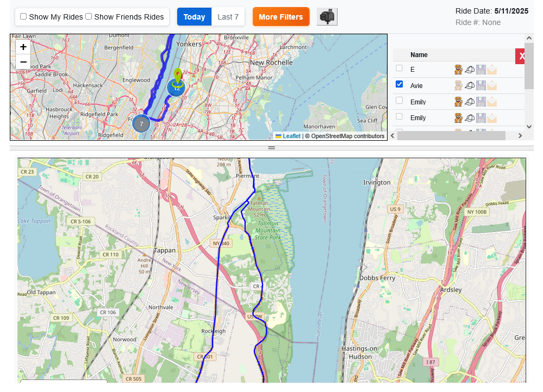Switch to the Today tab
543x392 pixels.
pos(194,17)
